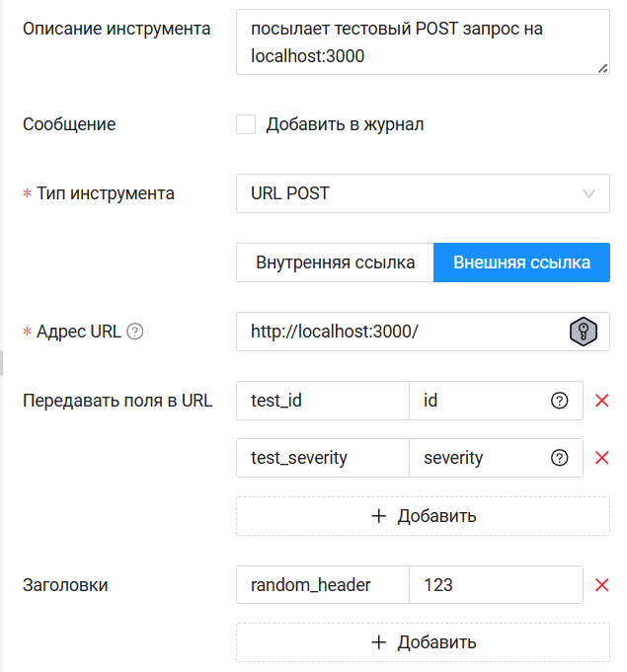
Task: Click the test_id name input
Action: 323,401
